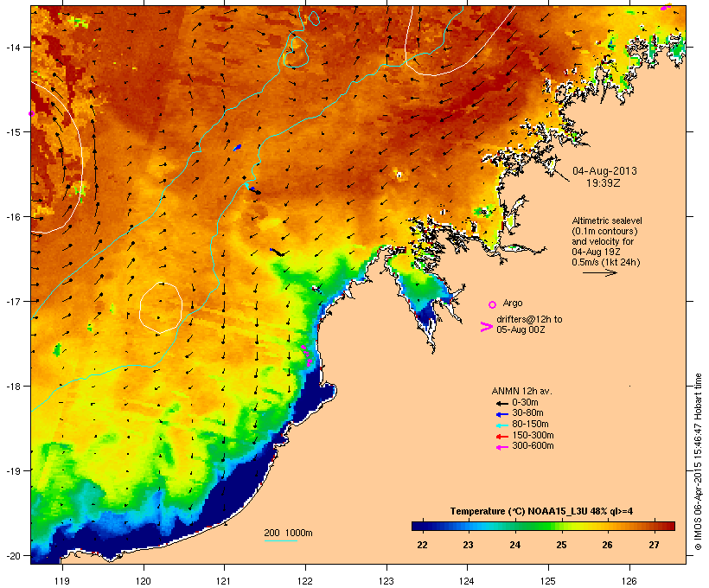Click the magenta Argo marker on the left edge
This screenshot has width=709, height=588.
pyautogui.click(x=32, y=113)
